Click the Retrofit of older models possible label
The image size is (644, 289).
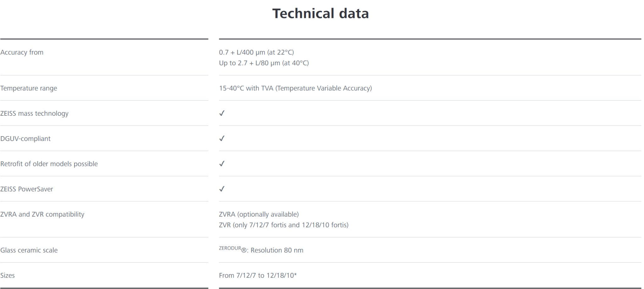coord(49,164)
